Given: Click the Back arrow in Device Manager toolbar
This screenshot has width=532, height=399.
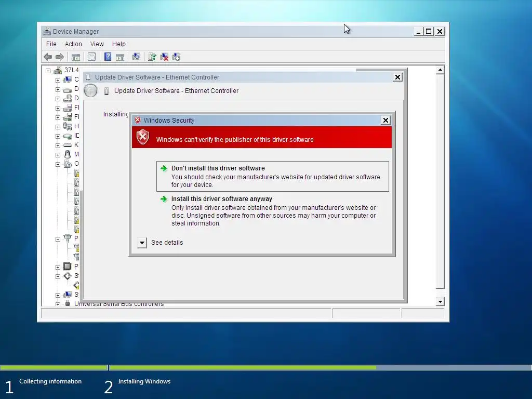Looking at the screenshot, I should [48, 57].
